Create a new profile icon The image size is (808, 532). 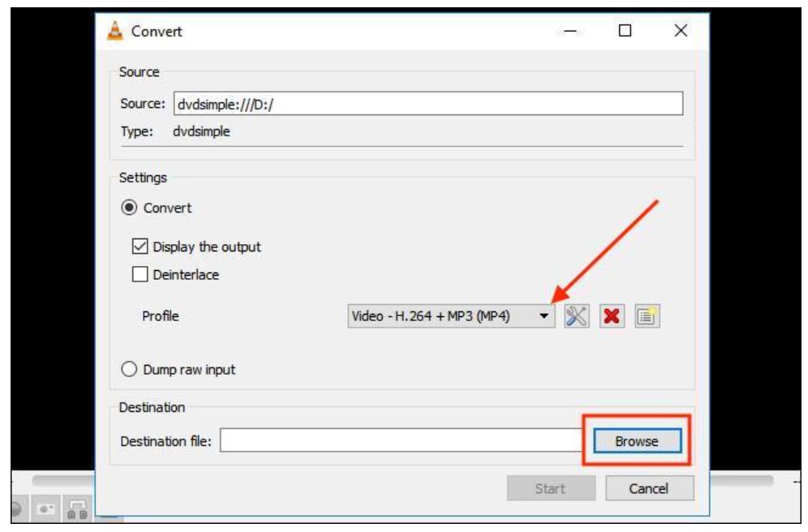click(x=647, y=316)
